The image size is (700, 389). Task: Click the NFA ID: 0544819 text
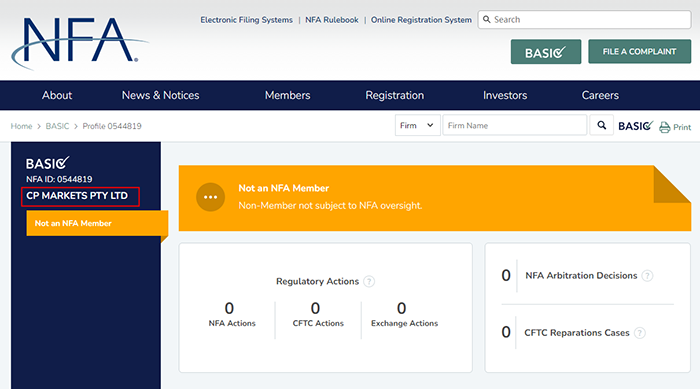(x=59, y=179)
